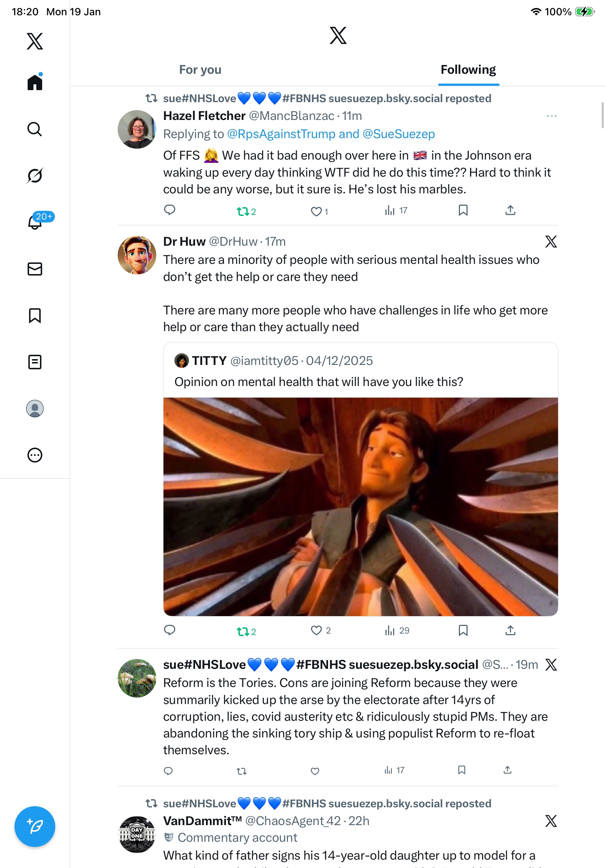The height and width of the screenshot is (868, 606).
Task: Open share menu on Dr Huw's post
Action: coord(510,631)
